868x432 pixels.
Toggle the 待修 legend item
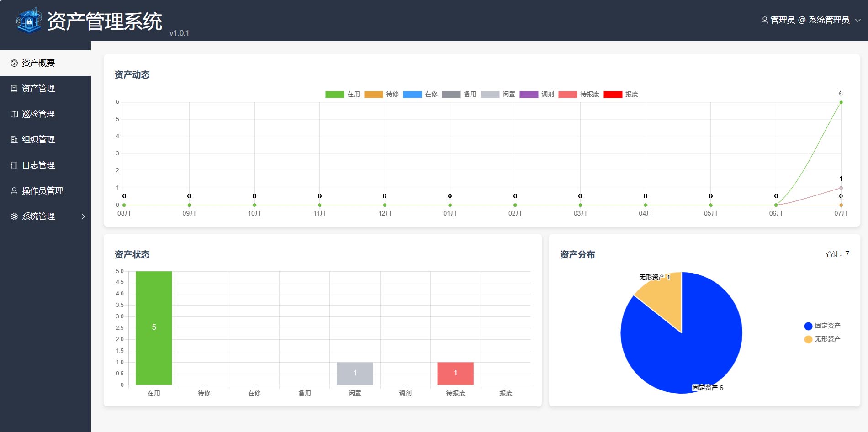coord(381,94)
